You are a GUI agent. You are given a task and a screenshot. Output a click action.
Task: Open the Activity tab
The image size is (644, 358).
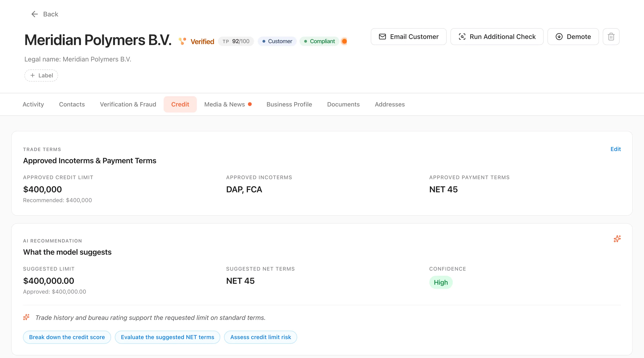coord(33,104)
